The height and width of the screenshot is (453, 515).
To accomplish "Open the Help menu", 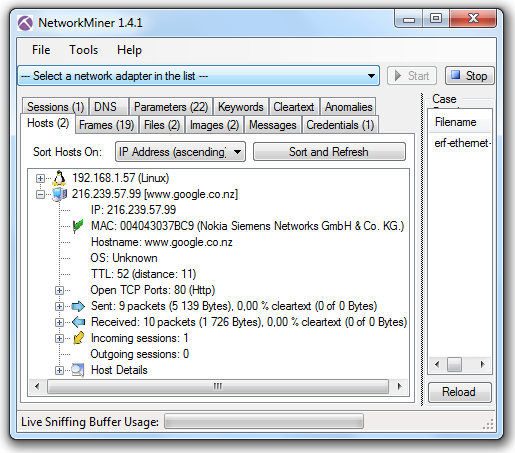I will pyautogui.click(x=129, y=50).
